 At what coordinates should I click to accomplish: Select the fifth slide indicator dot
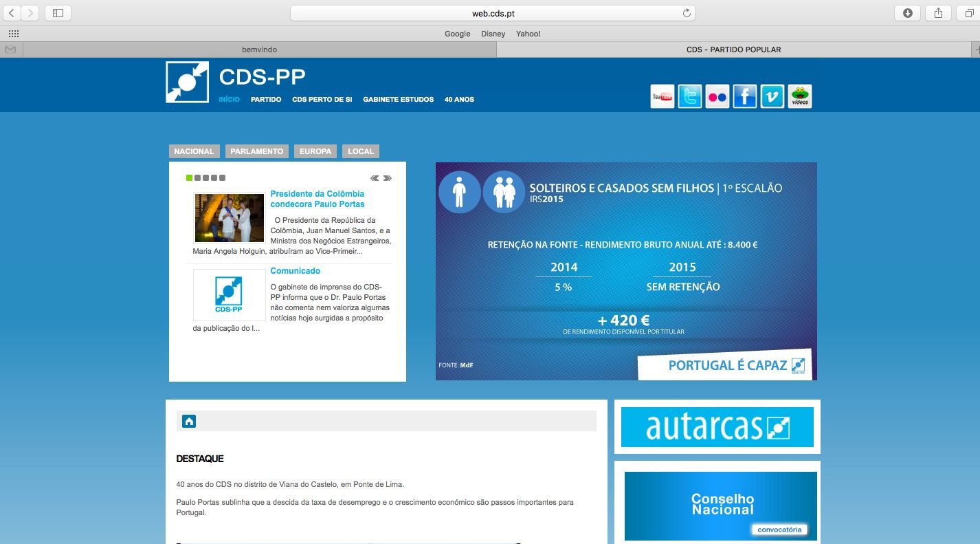222,178
